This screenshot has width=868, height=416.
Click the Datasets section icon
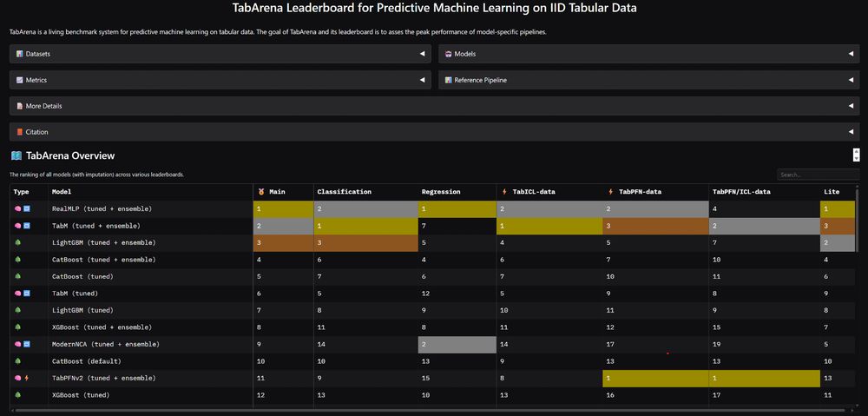click(19, 54)
